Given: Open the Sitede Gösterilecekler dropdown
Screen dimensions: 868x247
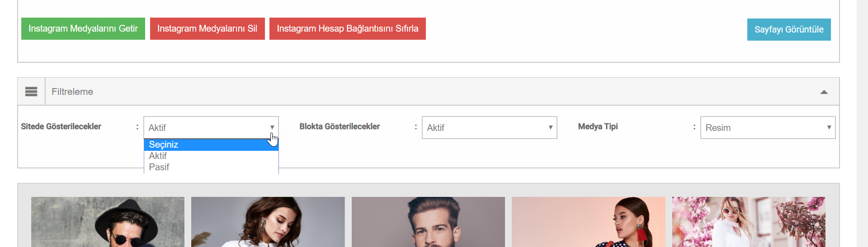Looking at the screenshot, I should click(211, 127).
